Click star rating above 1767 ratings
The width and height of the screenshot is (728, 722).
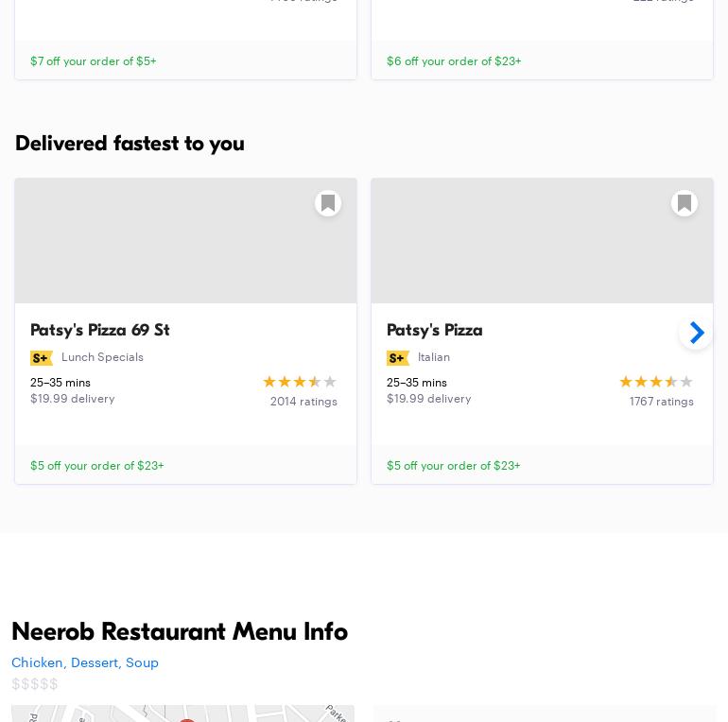(656, 382)
